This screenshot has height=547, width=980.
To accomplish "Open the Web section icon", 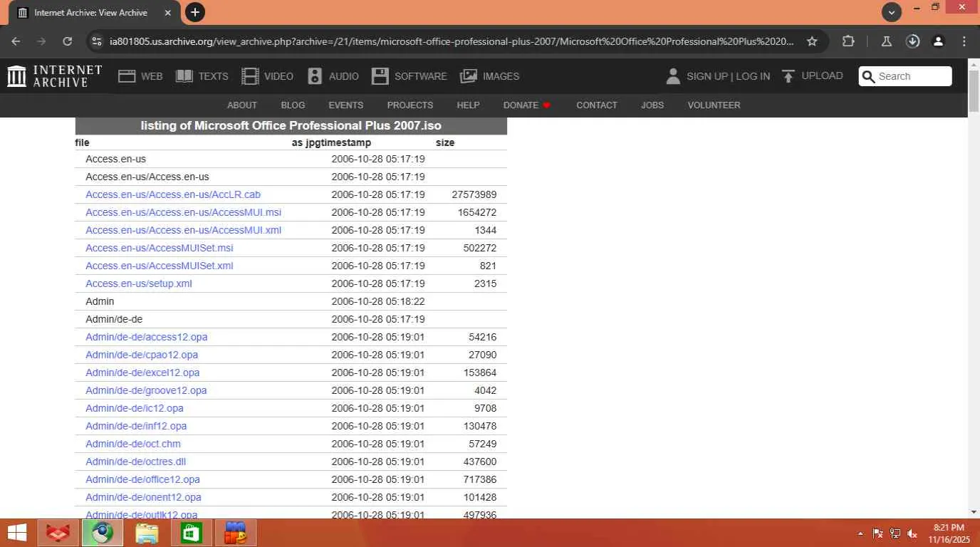I will (x=127, y=76).
